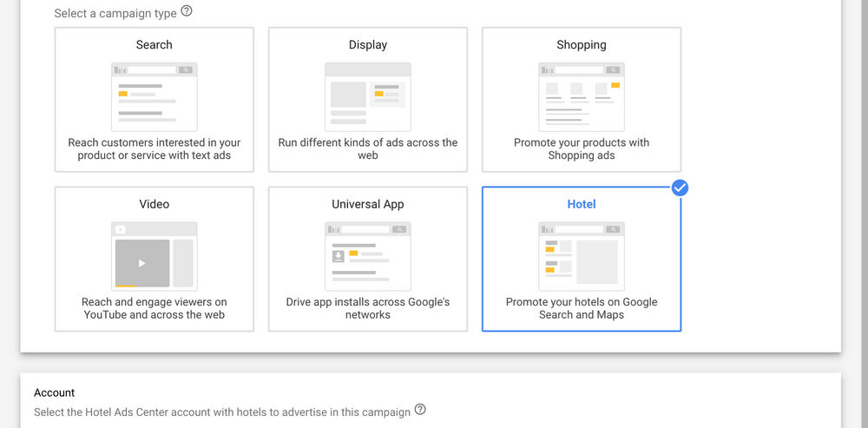
Task: Click the Display ads illustration thumbnail
Action: click(367, 97)
